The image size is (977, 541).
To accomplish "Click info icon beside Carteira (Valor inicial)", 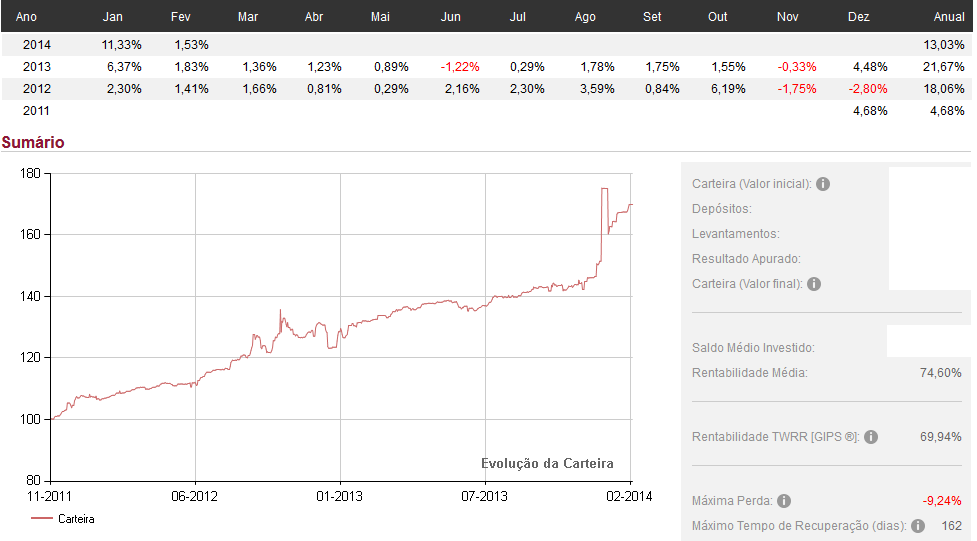I will tap(822, 184).
